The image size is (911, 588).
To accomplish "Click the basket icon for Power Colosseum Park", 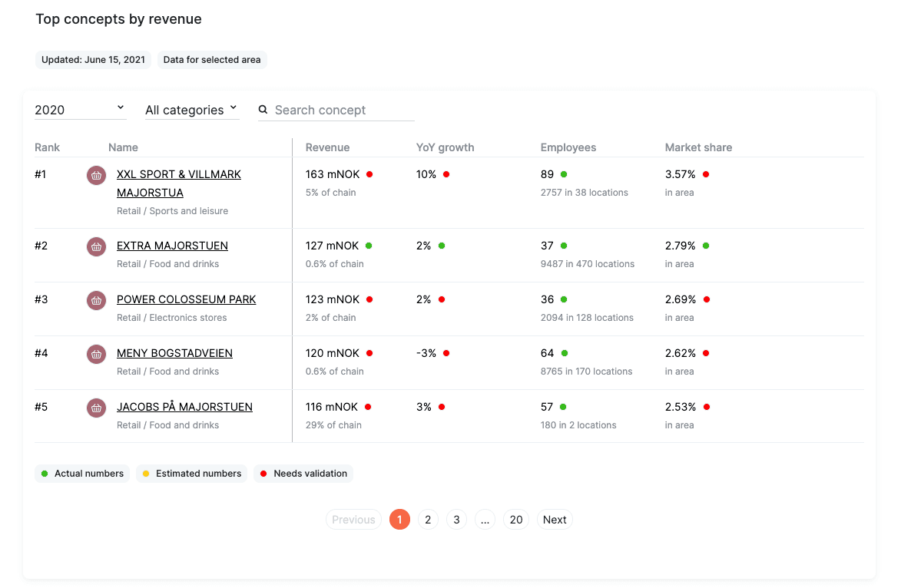I will click(x=97, y=300).
